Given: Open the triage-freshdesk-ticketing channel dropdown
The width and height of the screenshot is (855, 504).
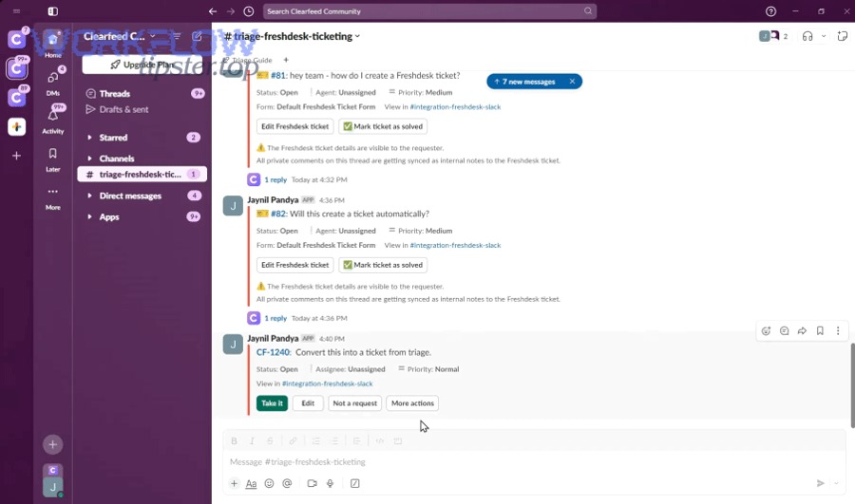Looking at the screenshot, I should pos(293,36).
